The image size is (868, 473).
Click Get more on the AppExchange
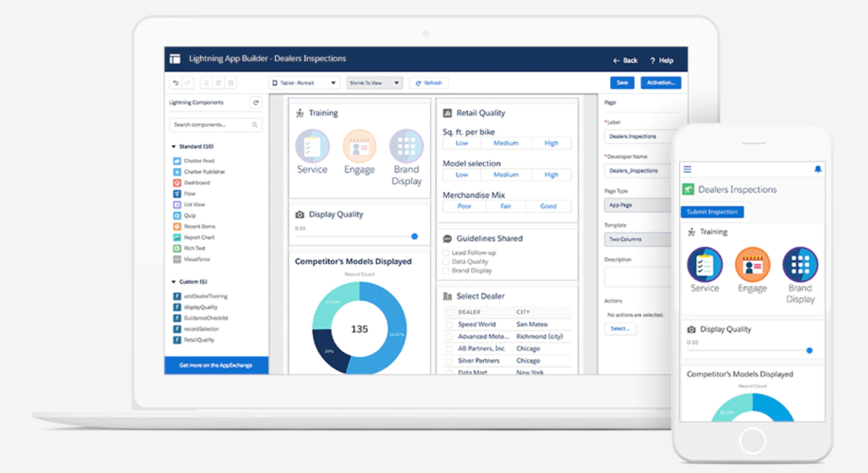click(216, 365)
